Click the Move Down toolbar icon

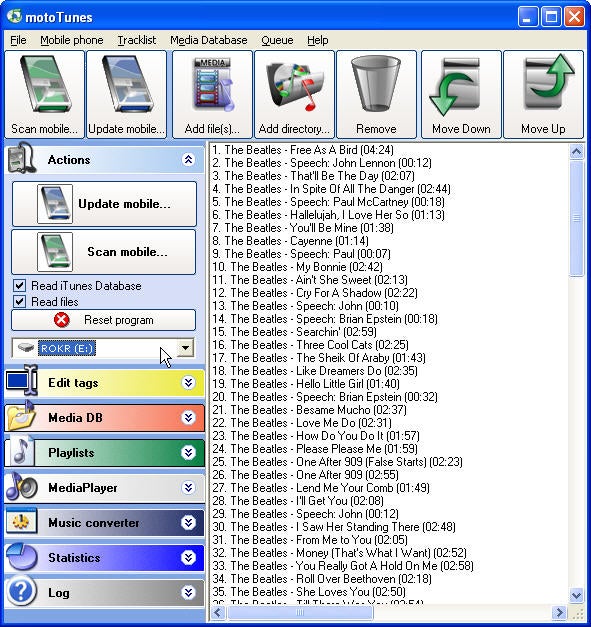(x=456, y=87)
